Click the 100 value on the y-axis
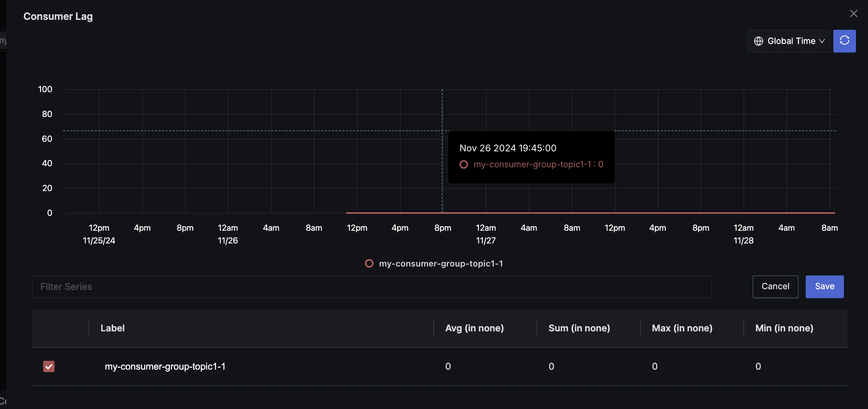This screenshot has width=868, height=409. [45, 89]
